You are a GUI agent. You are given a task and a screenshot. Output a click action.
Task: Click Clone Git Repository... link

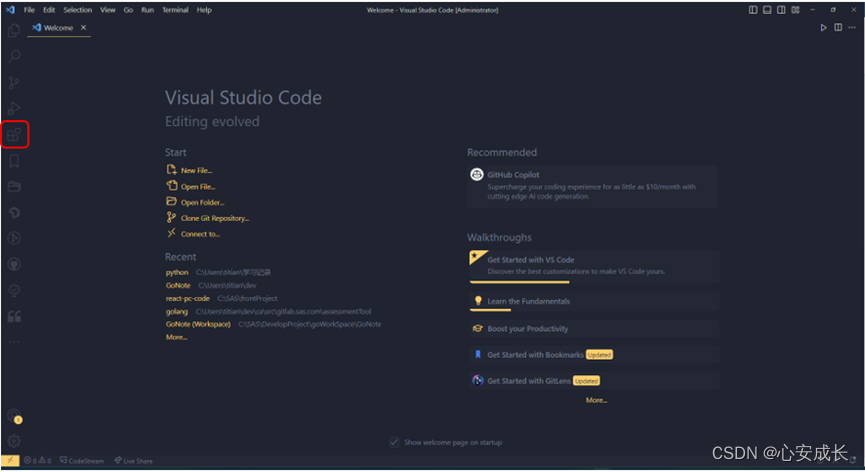coord(207,218)
